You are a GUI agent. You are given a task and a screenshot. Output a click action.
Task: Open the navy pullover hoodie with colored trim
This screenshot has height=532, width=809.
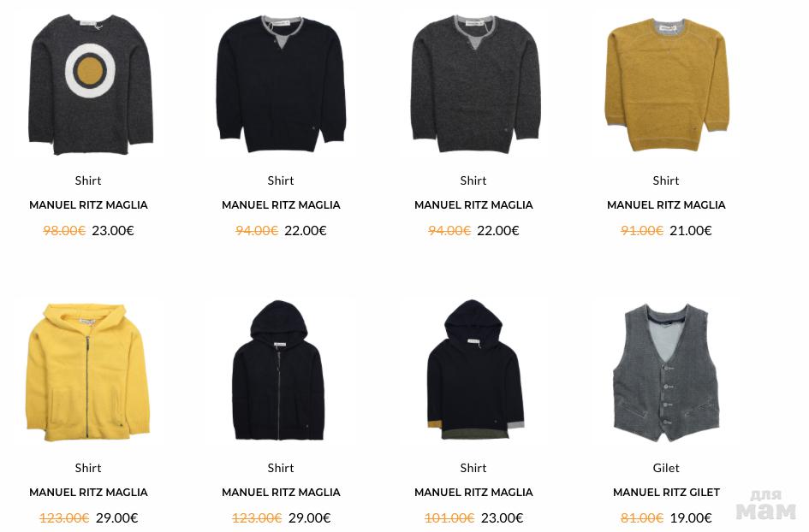(475, 369)
